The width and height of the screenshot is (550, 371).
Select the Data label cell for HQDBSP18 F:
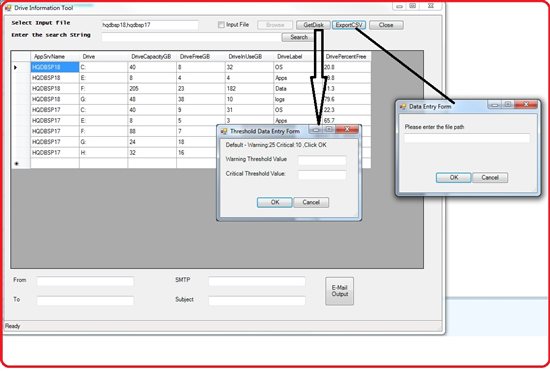coord(298,89)
